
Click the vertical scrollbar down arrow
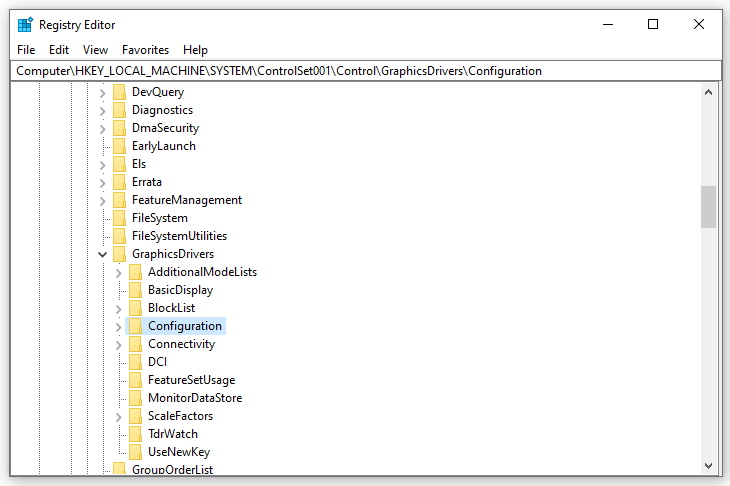coord(708,466)
